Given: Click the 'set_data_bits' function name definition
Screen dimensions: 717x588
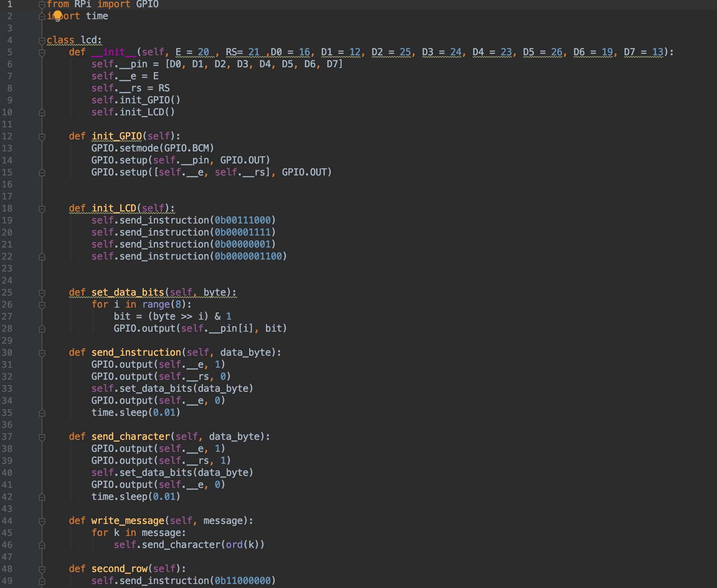Looking at the screenshot, I should pos(128,292).
